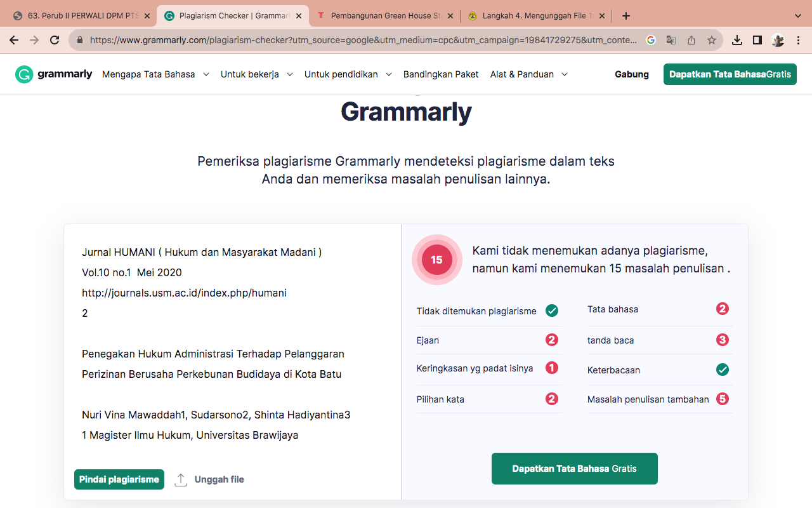Reload the Grammarly page
This screenshot has height=508, width=812.
click(55, 40)
